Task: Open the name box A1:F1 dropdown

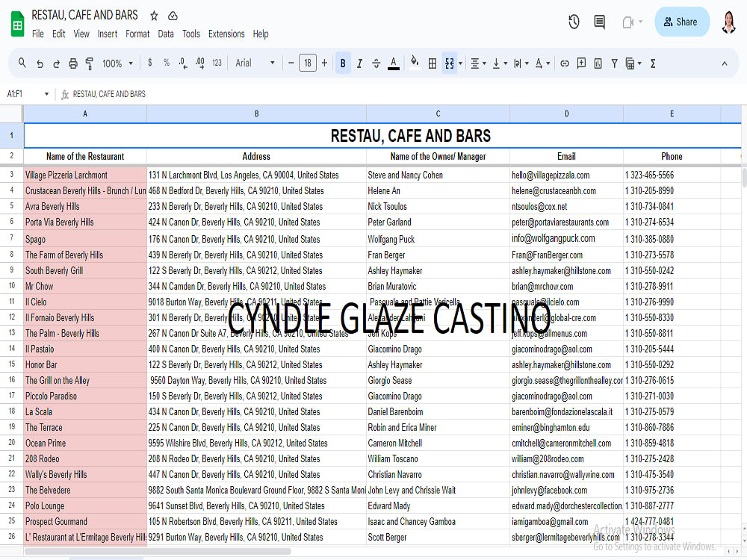Action: (x=46, y=94)
